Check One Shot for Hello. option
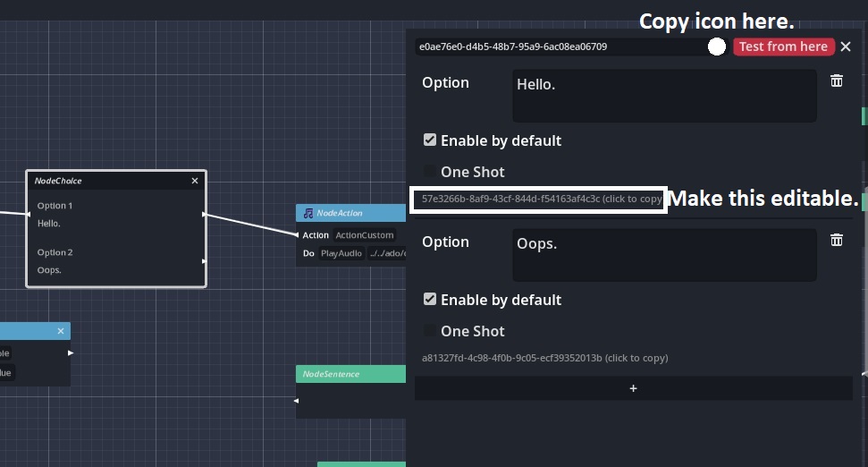The image size is (868, 467). click(x=430, y=171)
